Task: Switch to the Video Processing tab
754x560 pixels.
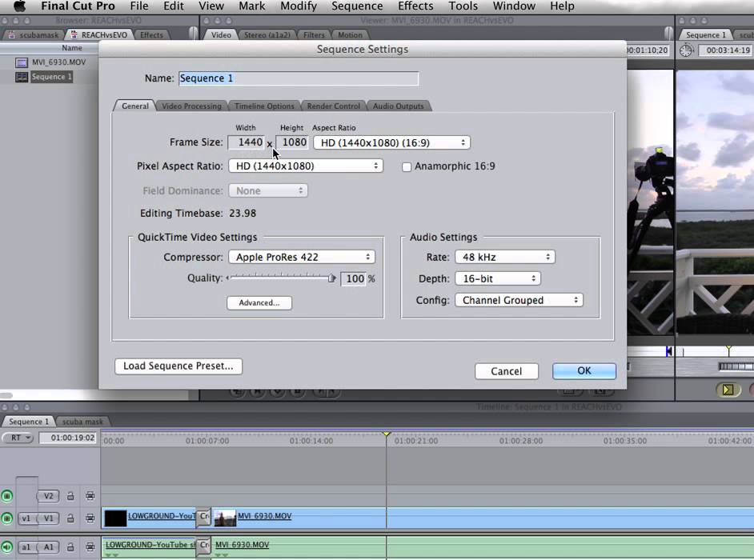Action: click(191, 106)
